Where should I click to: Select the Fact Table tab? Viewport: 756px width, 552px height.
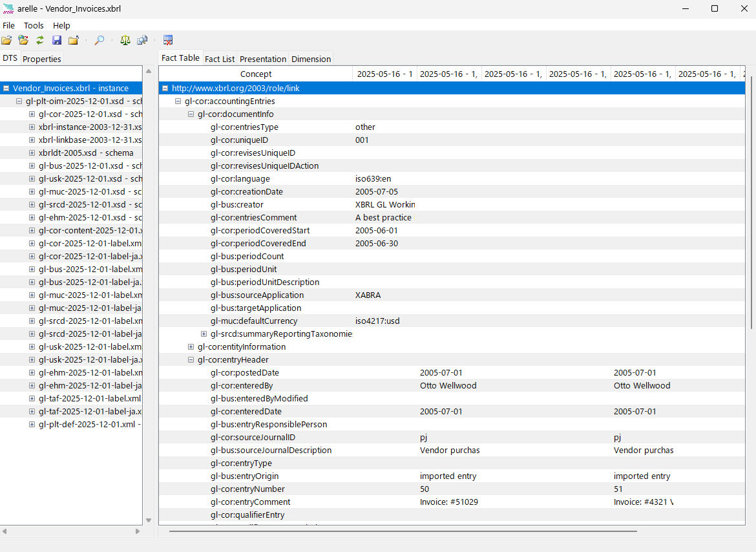[x=180, y=58]
